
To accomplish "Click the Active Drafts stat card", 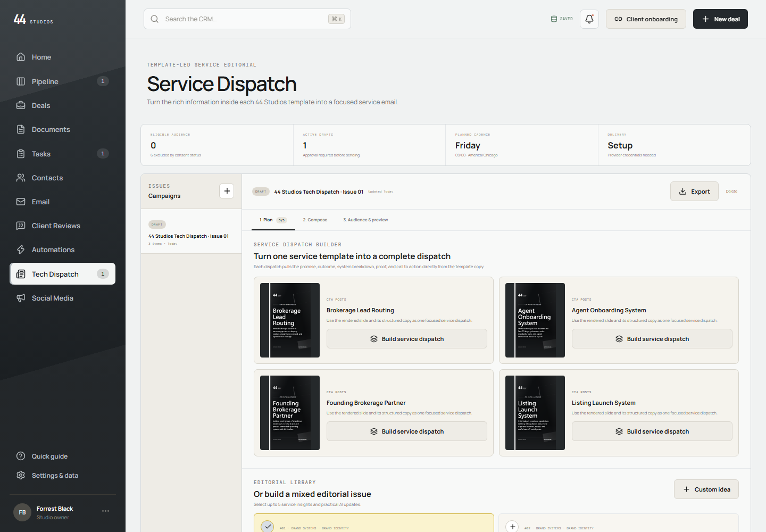I will point(369,145).
